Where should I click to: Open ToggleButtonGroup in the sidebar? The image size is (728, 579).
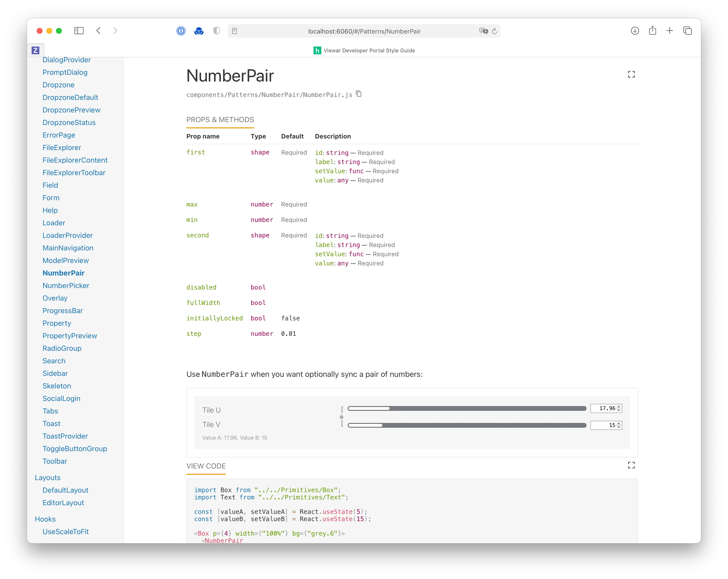[75, 448]
